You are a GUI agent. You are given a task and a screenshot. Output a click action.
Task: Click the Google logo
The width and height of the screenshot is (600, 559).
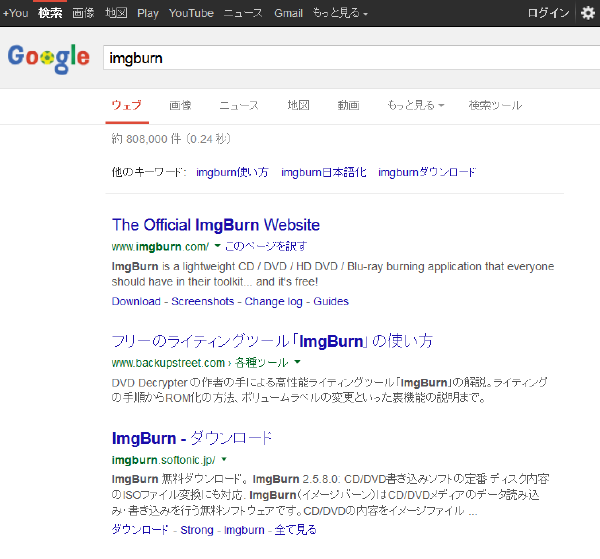click(x=48, y=58)
